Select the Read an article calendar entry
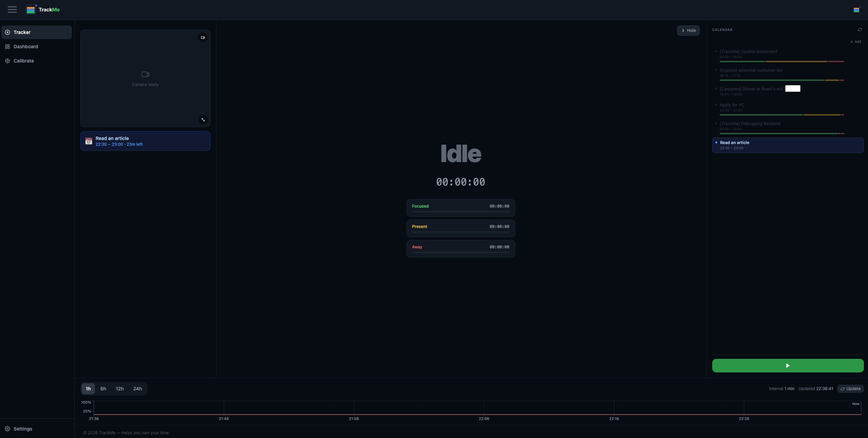The height and width of the screenshot is (438, 868). point(788,145)
